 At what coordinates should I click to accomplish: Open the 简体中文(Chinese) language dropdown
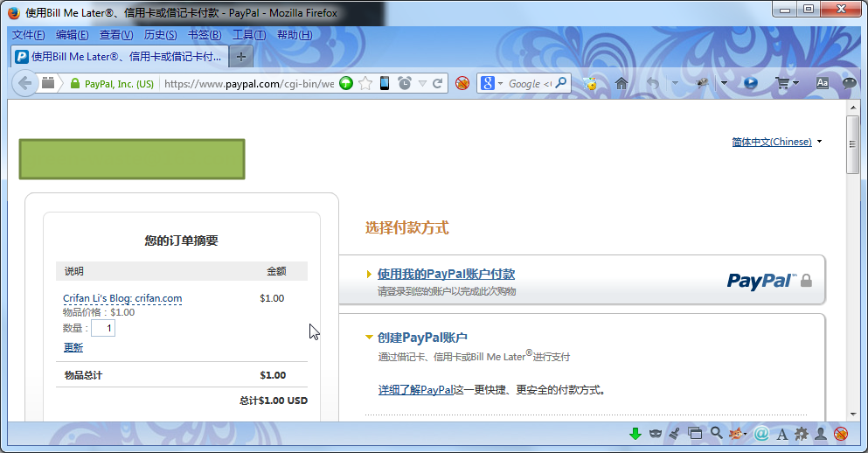pyautogui.click(x=820, y=142)
